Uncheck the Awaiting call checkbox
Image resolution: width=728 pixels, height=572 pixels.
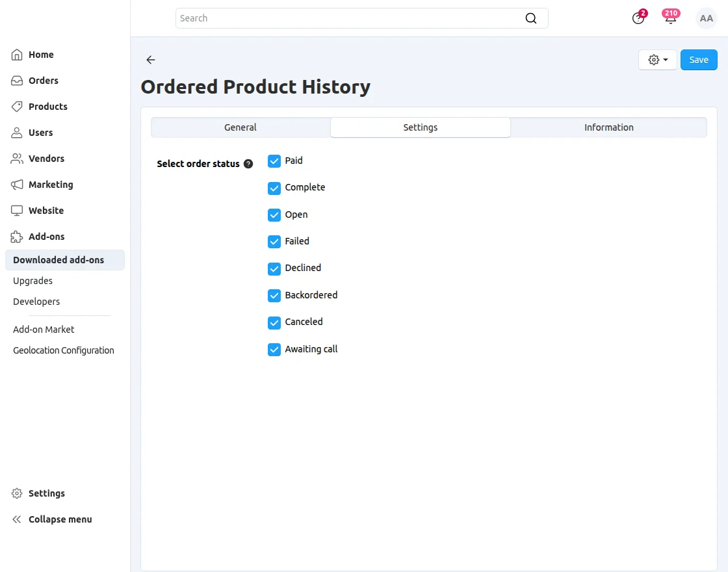(274, 349)
